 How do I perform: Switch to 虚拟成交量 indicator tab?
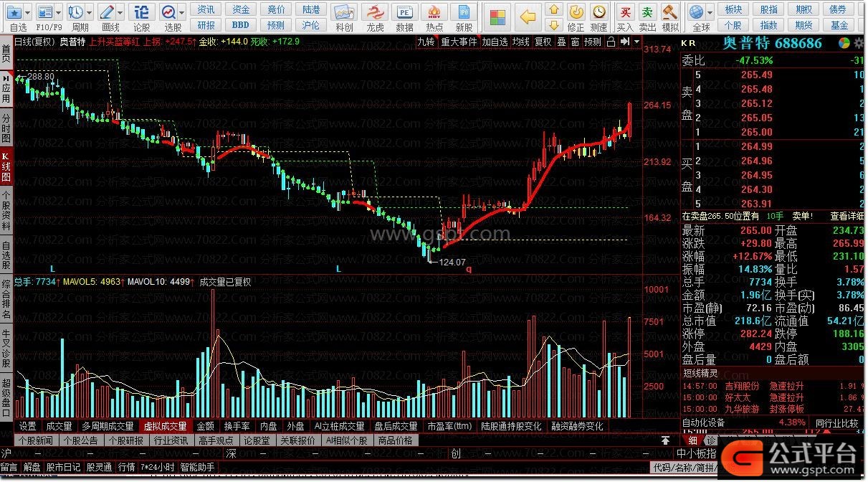tap(166, 426)
